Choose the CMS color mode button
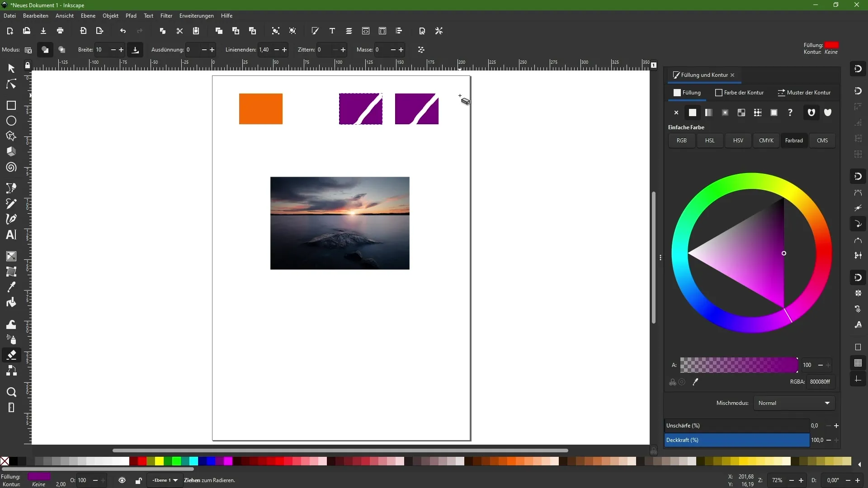 point(822,141)
